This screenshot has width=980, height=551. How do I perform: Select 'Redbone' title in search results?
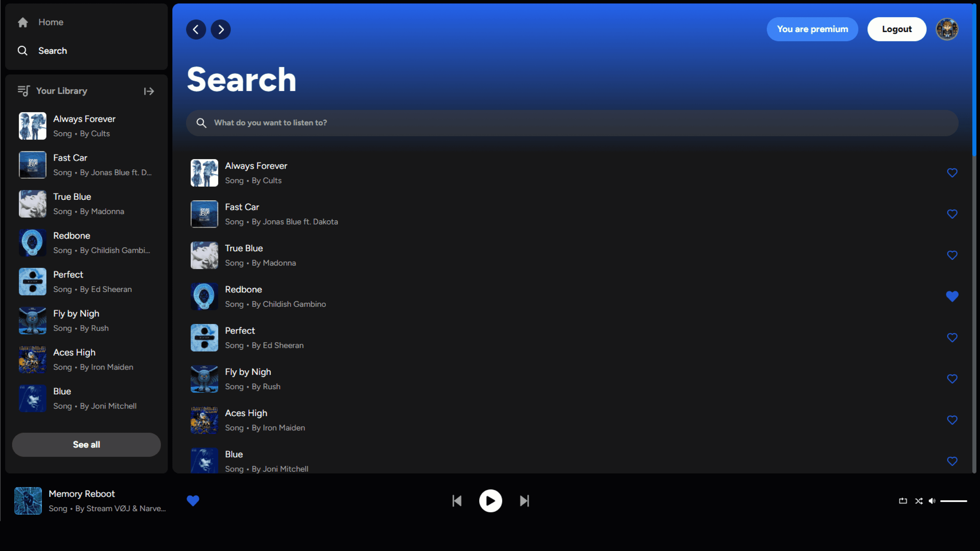(x=243, y=289)
